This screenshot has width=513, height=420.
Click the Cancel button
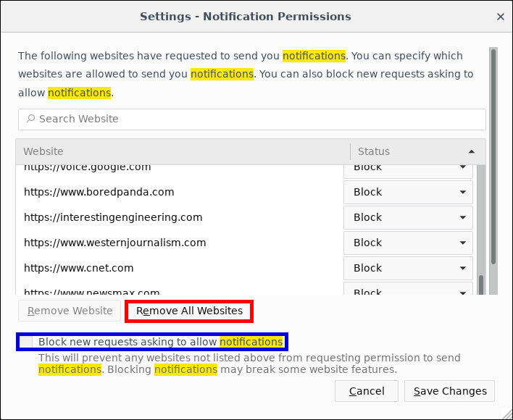(x=367, y=391)
